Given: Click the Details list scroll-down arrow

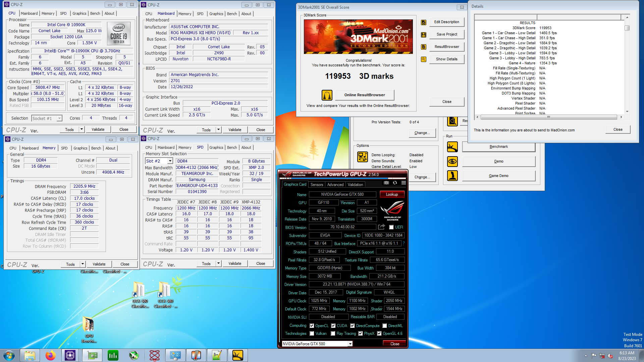Looking at the screenshot, I should 627,112.
